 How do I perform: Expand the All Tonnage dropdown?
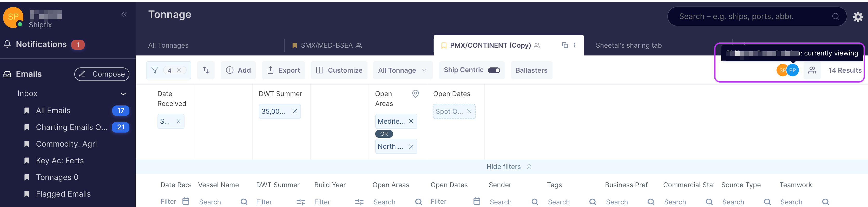tap(402, 70)
